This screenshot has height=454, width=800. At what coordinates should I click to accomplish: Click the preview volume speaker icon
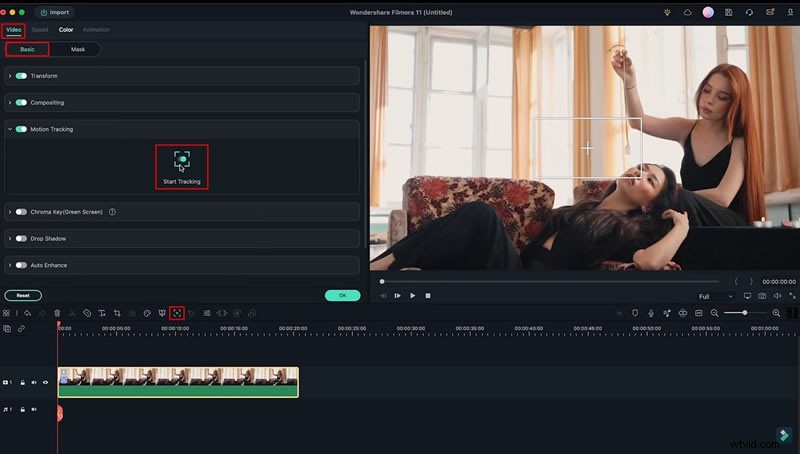coord(777,296)
